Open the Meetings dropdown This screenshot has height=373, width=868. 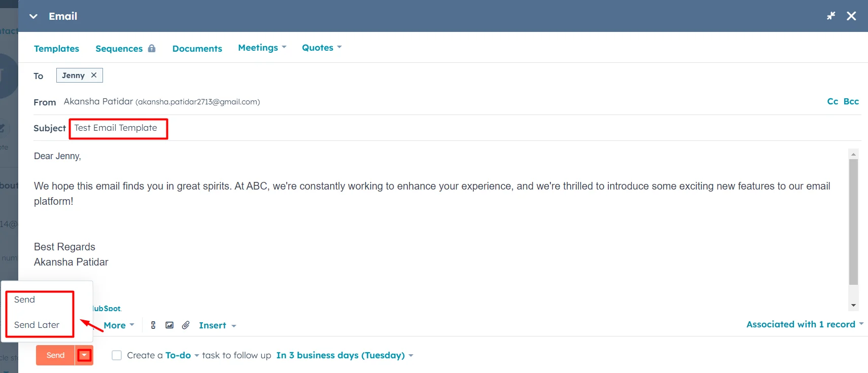click(x=262, y=47)
